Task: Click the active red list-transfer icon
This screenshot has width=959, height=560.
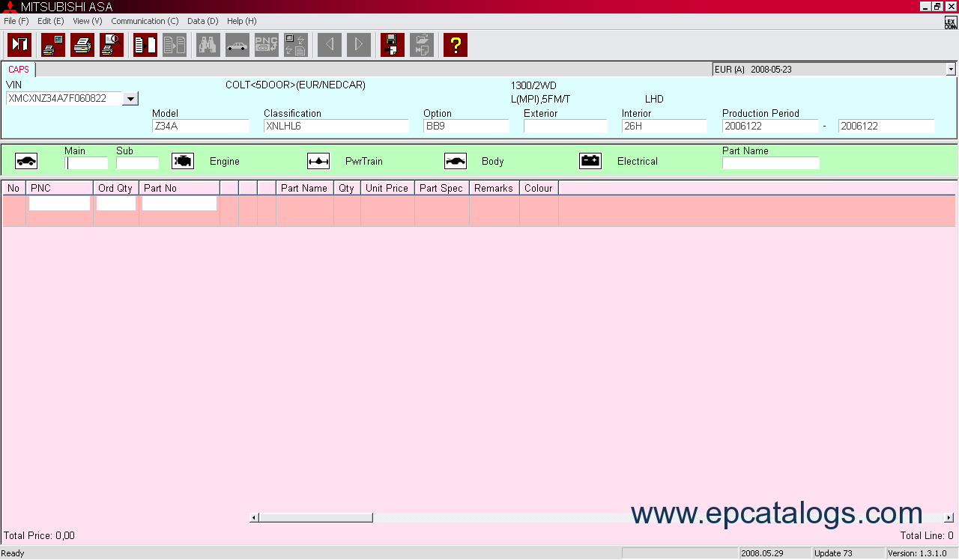Action: [x=145, y=45]
